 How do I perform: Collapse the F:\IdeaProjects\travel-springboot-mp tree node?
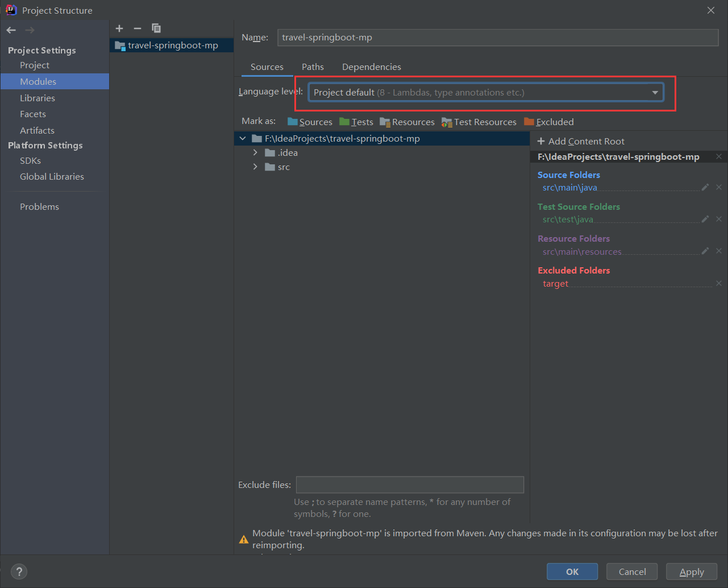[x=243, y=138]
